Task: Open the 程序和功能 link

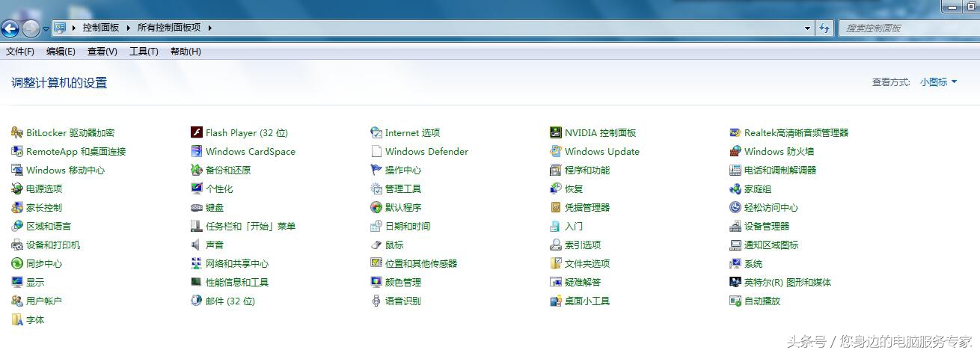Action: (587, 170)
